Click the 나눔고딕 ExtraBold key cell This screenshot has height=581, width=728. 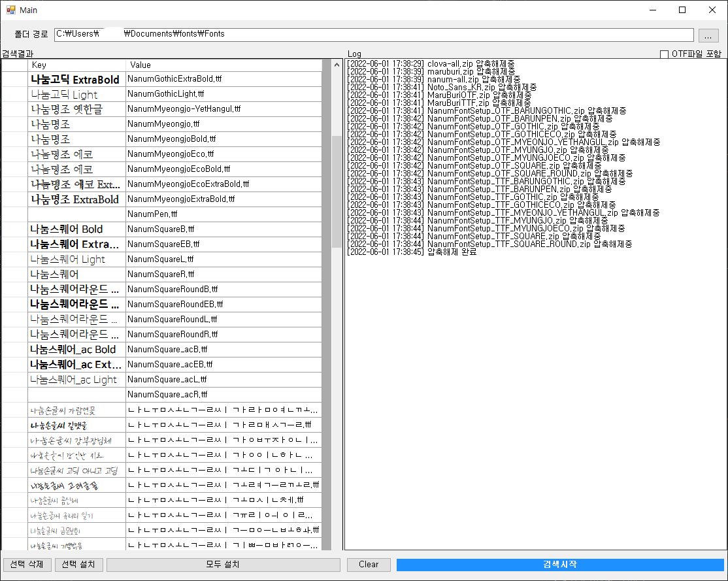pos(76,79)
